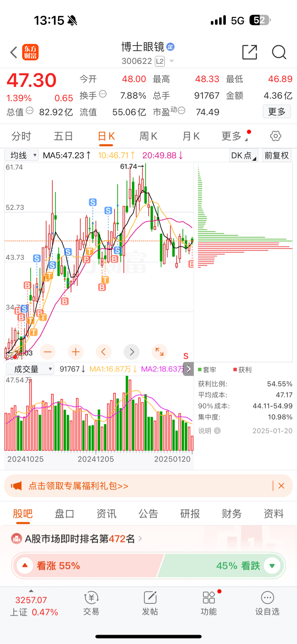Vote 看跌 with the down arrow
Viewport: 297px width, 644px height.
point(272,565)
